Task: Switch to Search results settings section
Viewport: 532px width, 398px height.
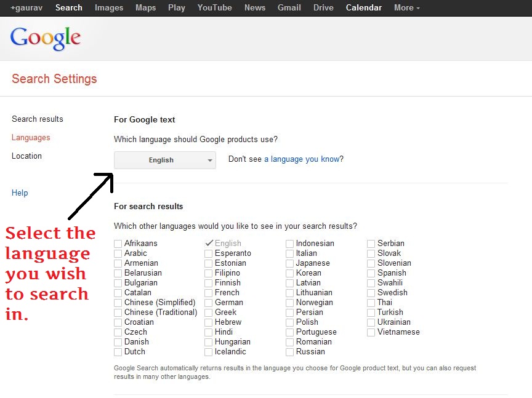Action: coord(38,119)
